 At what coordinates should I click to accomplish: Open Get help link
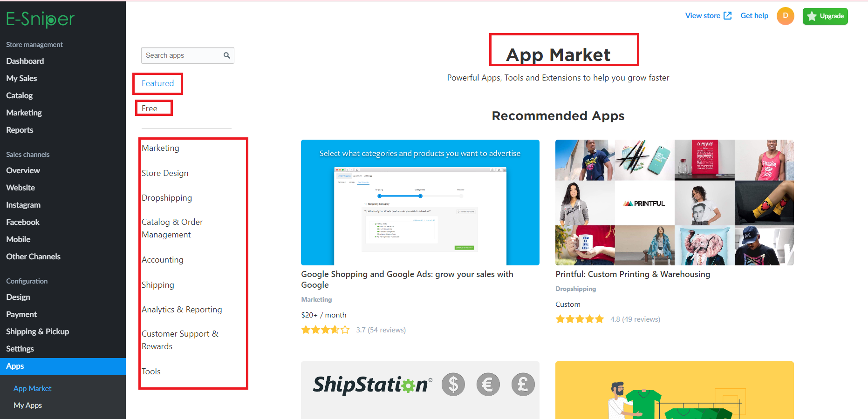click(x=754, y=16)
